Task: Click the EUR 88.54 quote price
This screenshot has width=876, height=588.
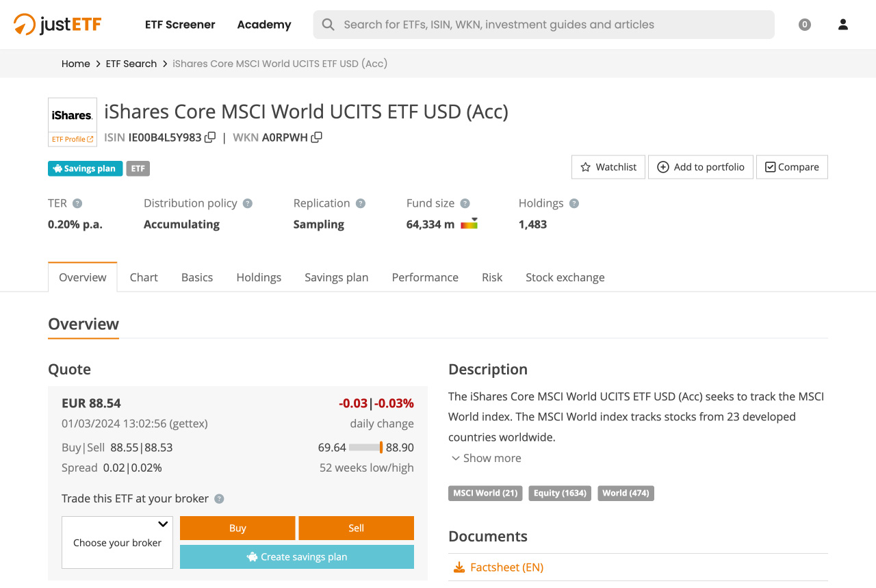Action: point(91,403)
